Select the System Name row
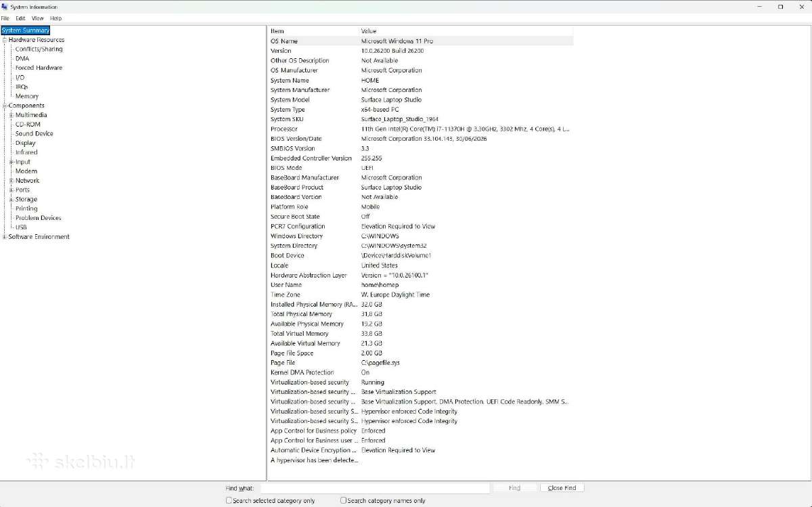Viewport: 812px width, 507px height. pyautogui.click(x=421, y=81)
